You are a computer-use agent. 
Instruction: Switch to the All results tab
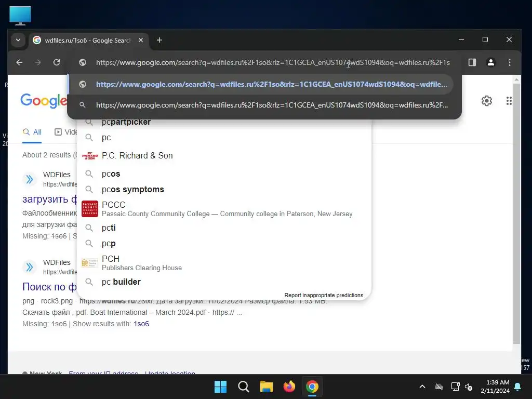click(x=32, y=132)
